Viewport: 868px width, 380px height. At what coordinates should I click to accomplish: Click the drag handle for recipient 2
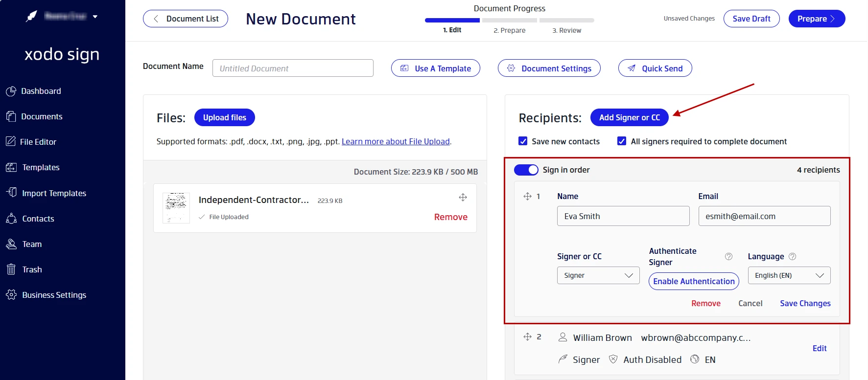(x=527, y=336)
